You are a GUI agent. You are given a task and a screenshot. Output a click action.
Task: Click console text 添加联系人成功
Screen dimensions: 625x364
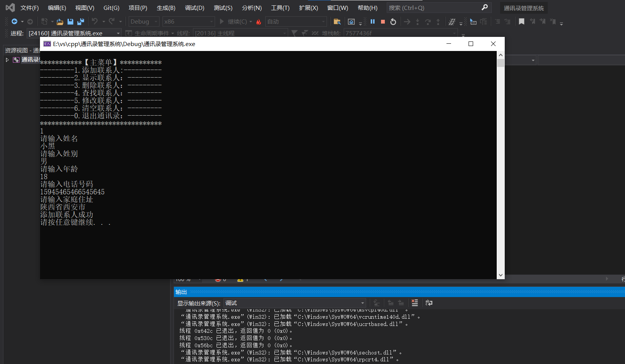pyautogui.click(x=67, y=215)
